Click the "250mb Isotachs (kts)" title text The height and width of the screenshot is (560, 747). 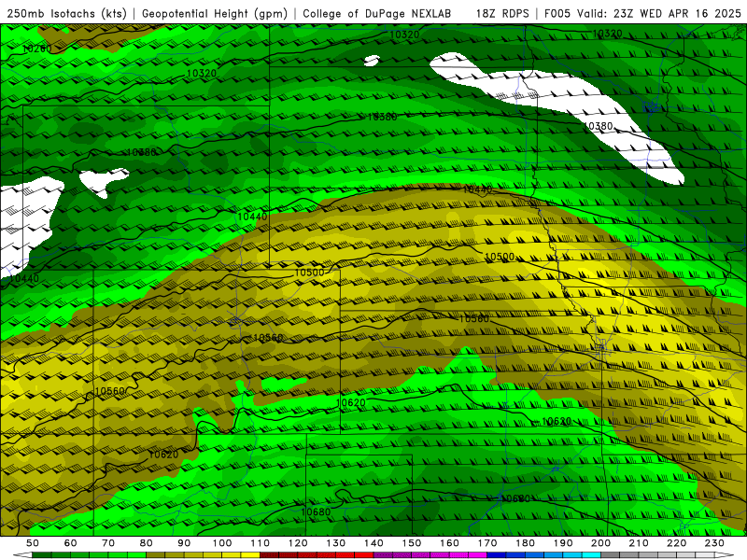click(x=66, y=14)
